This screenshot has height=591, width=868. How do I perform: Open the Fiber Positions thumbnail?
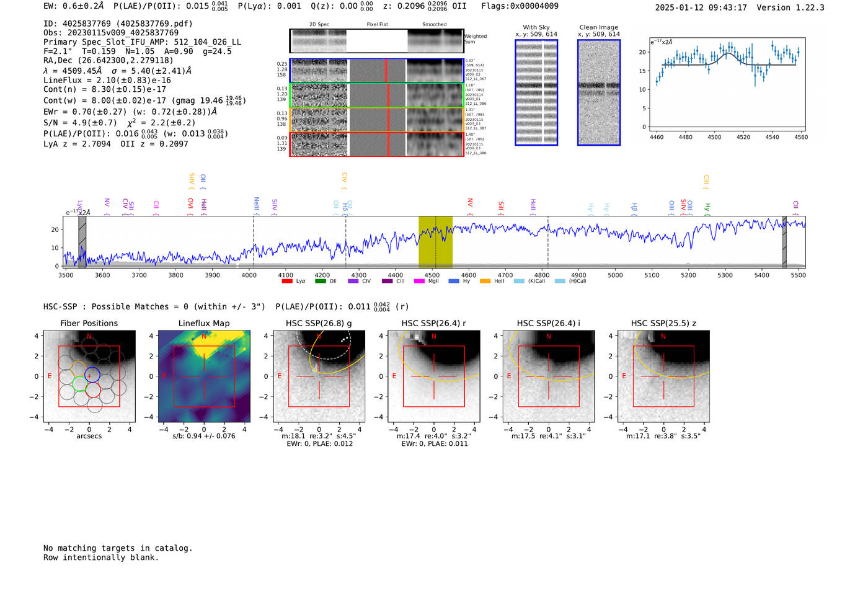pyautogui.click(x=89, y=376)
